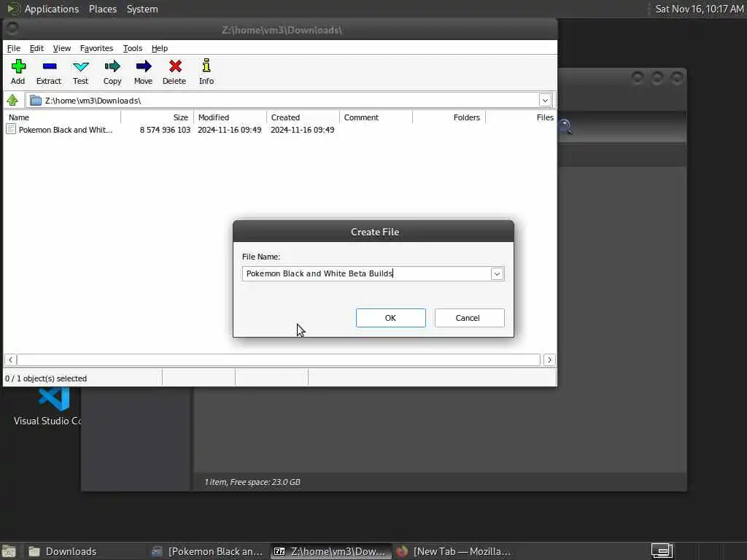The height and width of the screenshot is (560, 747).
Task: Click the Delete toolbar icon
Action: [174, 72]
